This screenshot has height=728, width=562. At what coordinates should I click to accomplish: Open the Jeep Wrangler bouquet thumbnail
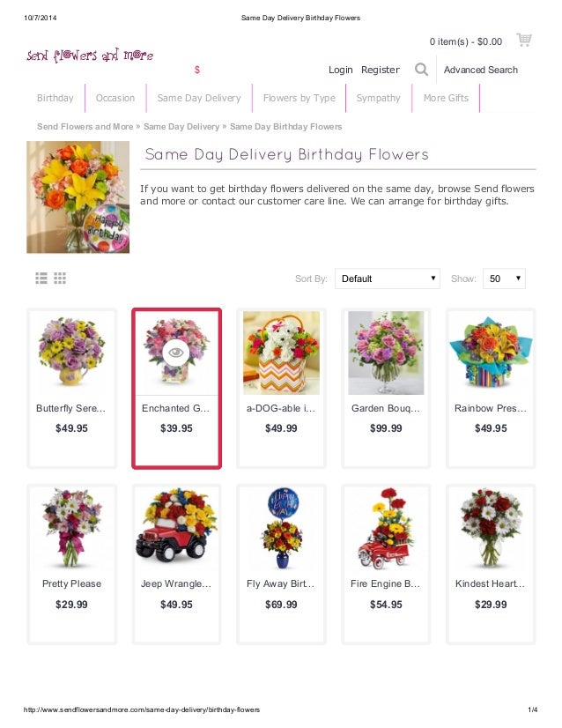coord(176,528)
